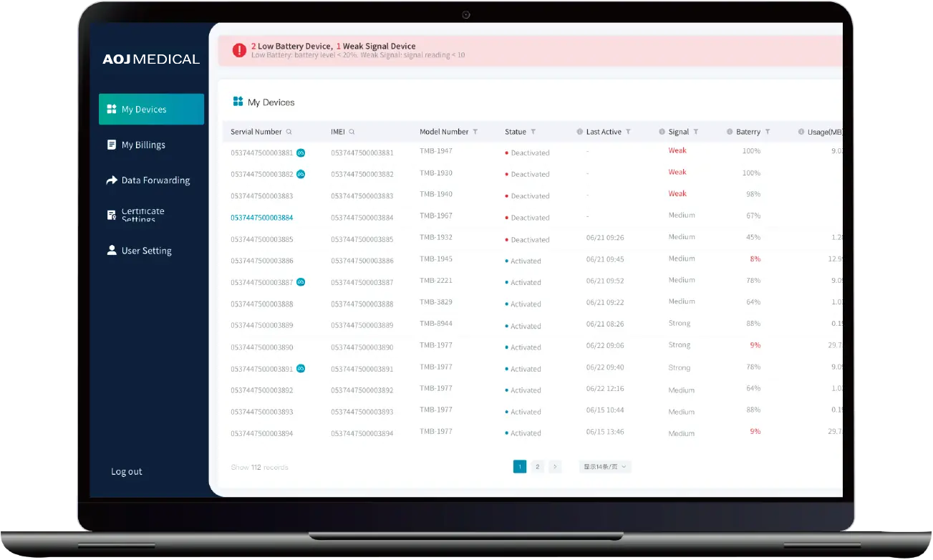Screen dimensions: 933x560
Task: Click the info icon before Baterry header
Action: pos(730,132)
